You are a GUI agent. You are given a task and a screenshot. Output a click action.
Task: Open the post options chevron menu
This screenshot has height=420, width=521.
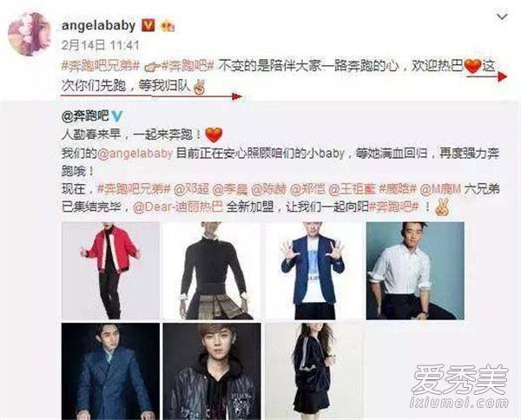pos(502,16)
